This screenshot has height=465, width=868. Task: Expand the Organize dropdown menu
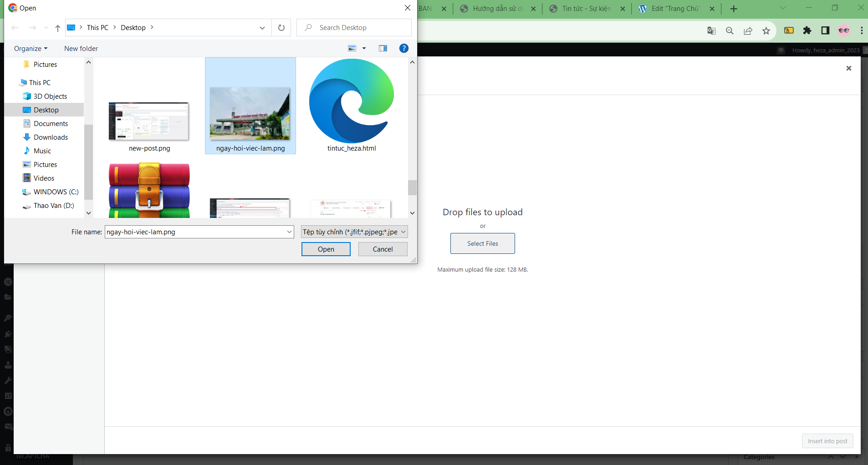pos(31,49)
